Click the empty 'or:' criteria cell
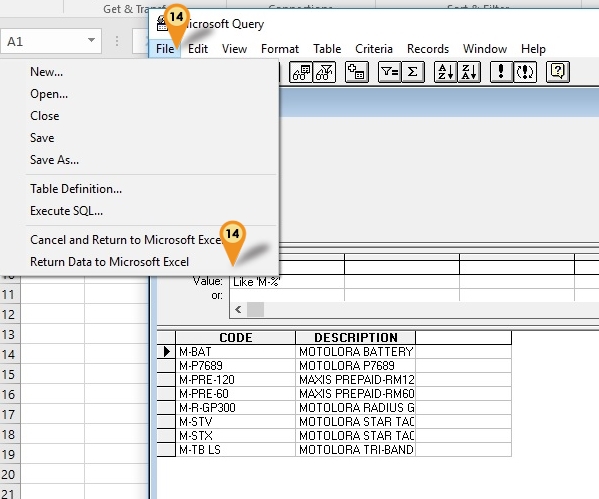The width and height of the screenshot is (599, 499). pos(287,295)
